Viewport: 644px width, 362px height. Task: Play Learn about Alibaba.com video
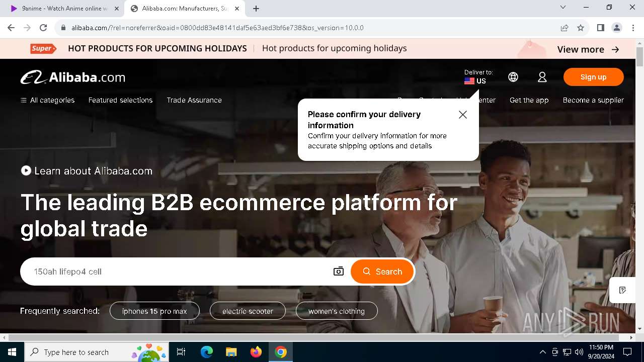click(x=87, y=171)
